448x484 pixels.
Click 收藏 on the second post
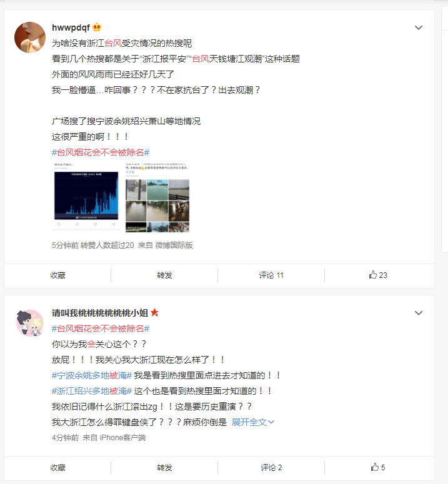(x=57, y=467)
